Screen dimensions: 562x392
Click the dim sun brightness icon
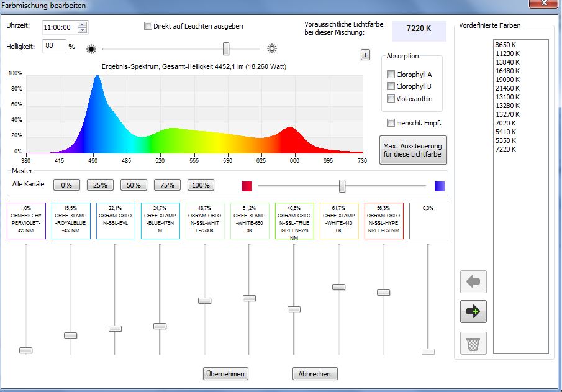pyautogui.click(x=91, y=48)
